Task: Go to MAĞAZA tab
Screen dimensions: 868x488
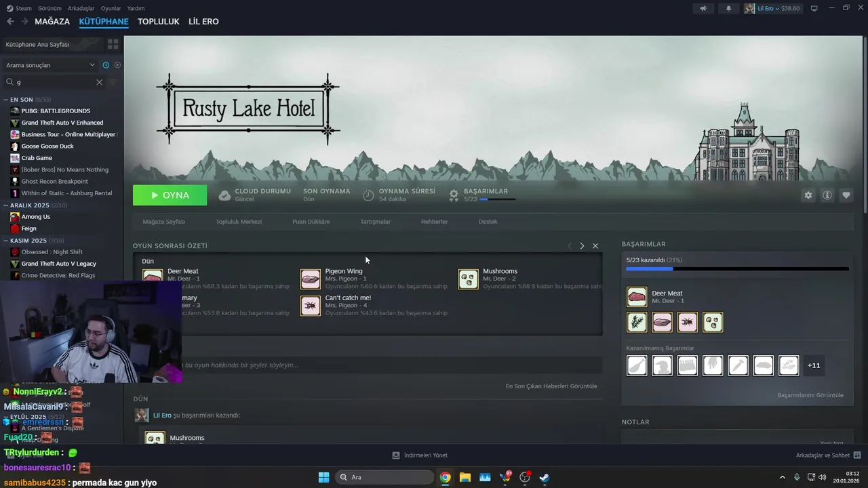Action: point(52,22)
